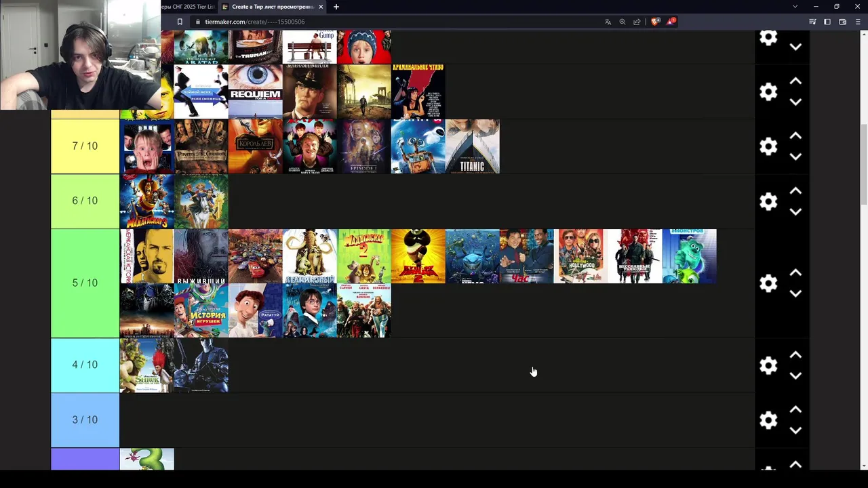Select the Мадагаскар 2 poster
The image size is (868, 488).
pyautogui.click(x=364, y=256)
